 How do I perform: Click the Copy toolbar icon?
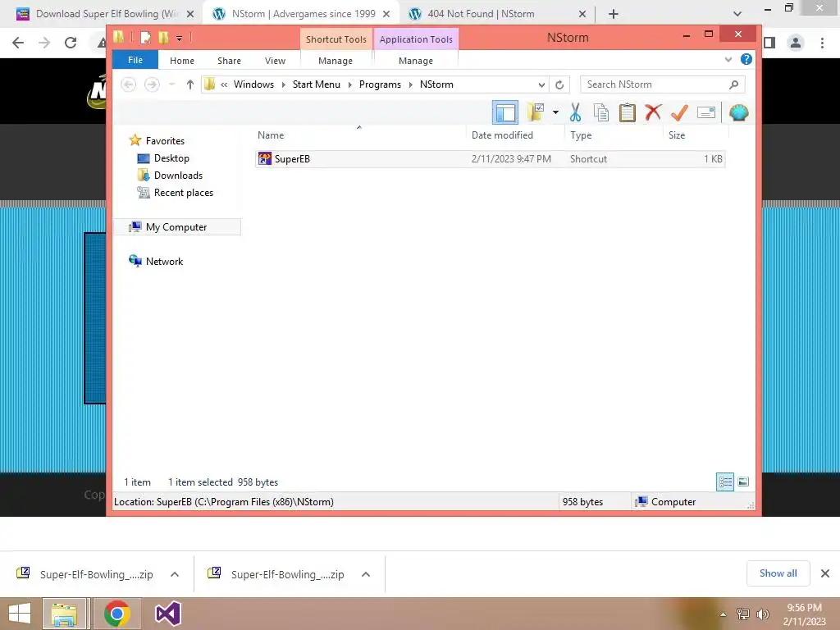coord(601,112)
